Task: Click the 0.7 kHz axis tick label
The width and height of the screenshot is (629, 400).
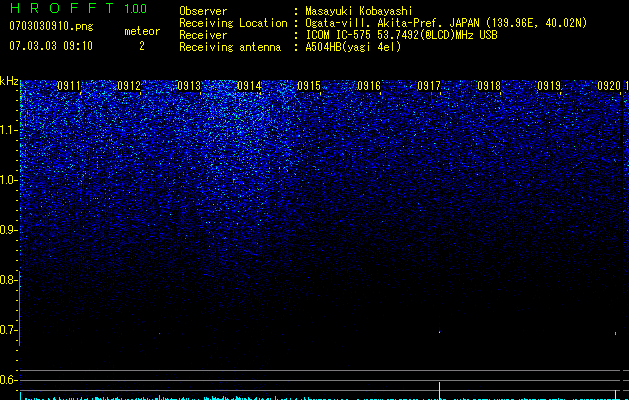Action: point(8,330)
